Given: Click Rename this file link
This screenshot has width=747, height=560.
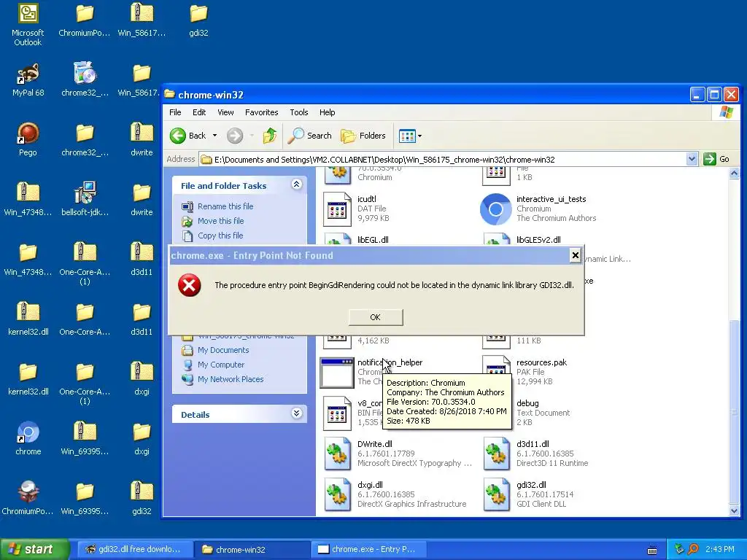Looking at the screenshot, I should pos(225,206).
